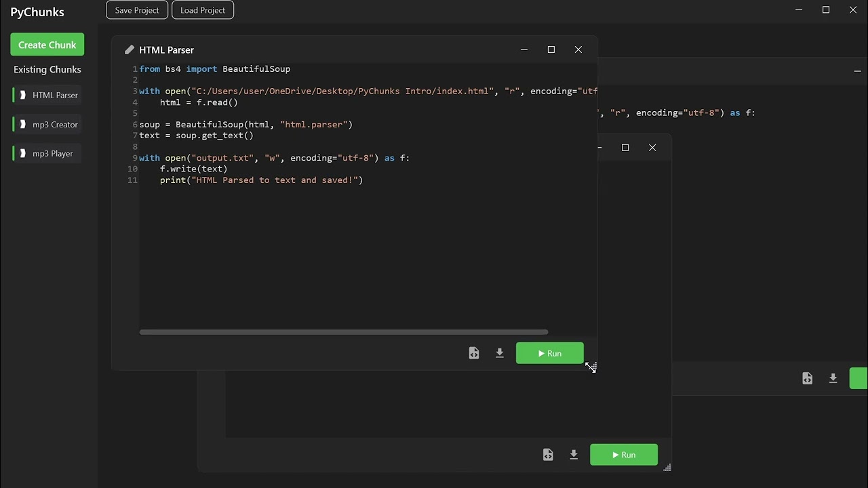Screen dimensions: 868x488
Task: Click the download icon in HTML Parser window
Action: tap(500, 353)
